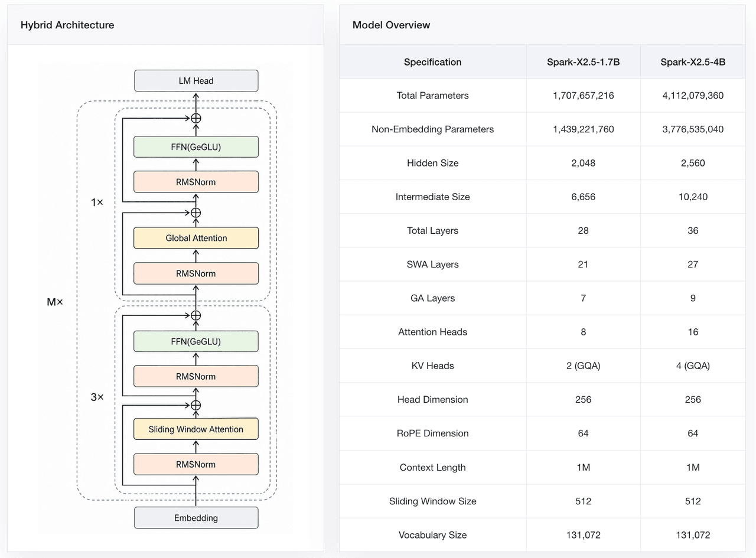Select the RMSNorm block directly above Sliding Window Attention
Viewport: 756px width, 558px height.
[x=196, y=376]
